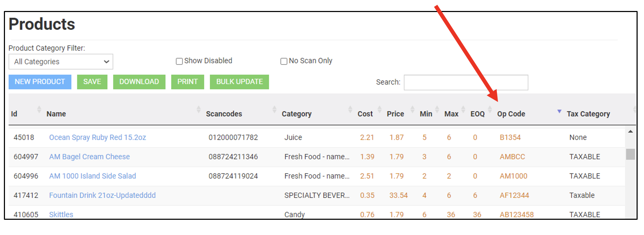Check the No Scan Only box
Viewport: 644px width, 235px height.
pyautogui.click(x=284, y=61)
